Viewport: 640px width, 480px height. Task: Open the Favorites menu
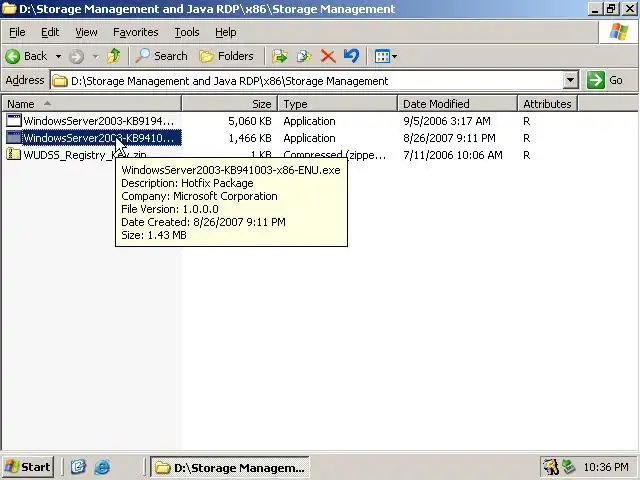click(x=136, y=32)
